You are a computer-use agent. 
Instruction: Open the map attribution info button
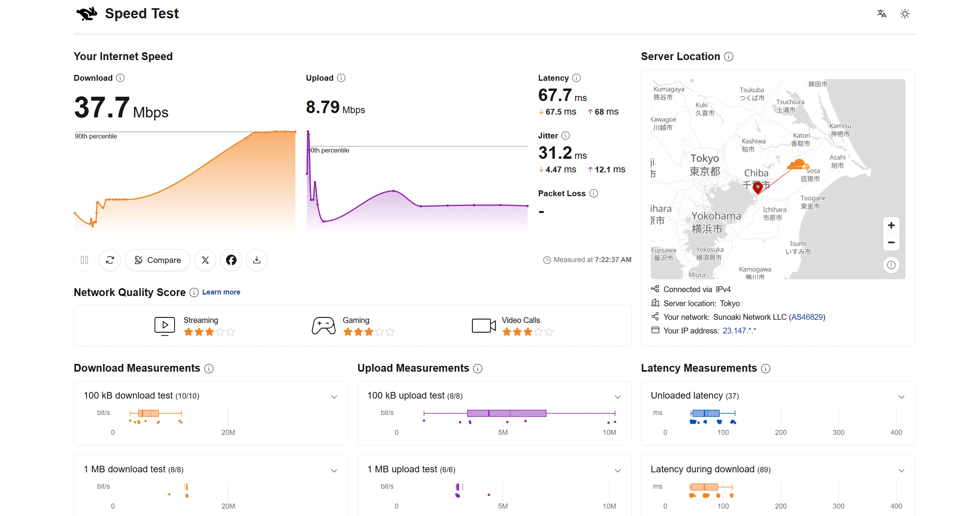point(891,265)
